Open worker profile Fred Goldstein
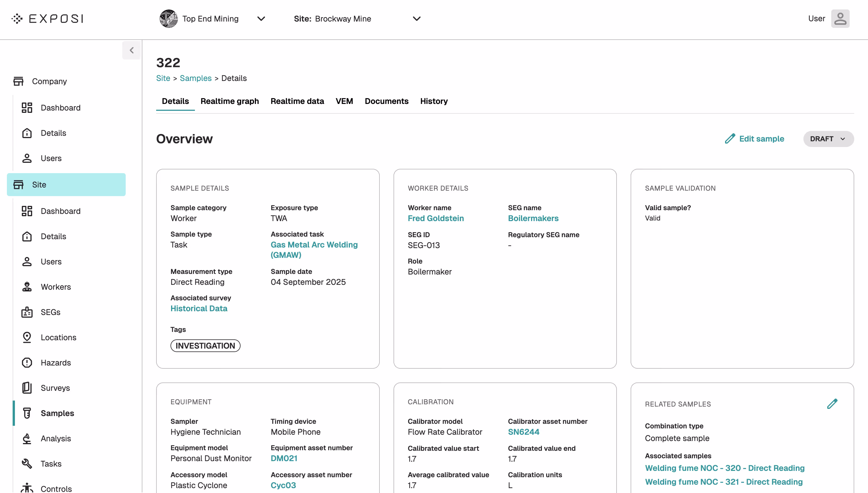The width and height of the screenshot is (868, 493). coord(435,219)
